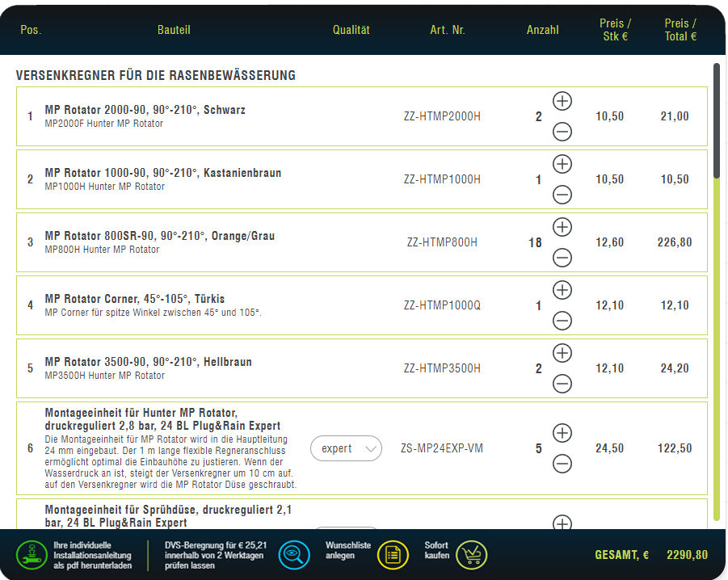Screen dimensions: 728x580
Task: Open the expert quality dropdown
Action: click(x=347, y=448)
